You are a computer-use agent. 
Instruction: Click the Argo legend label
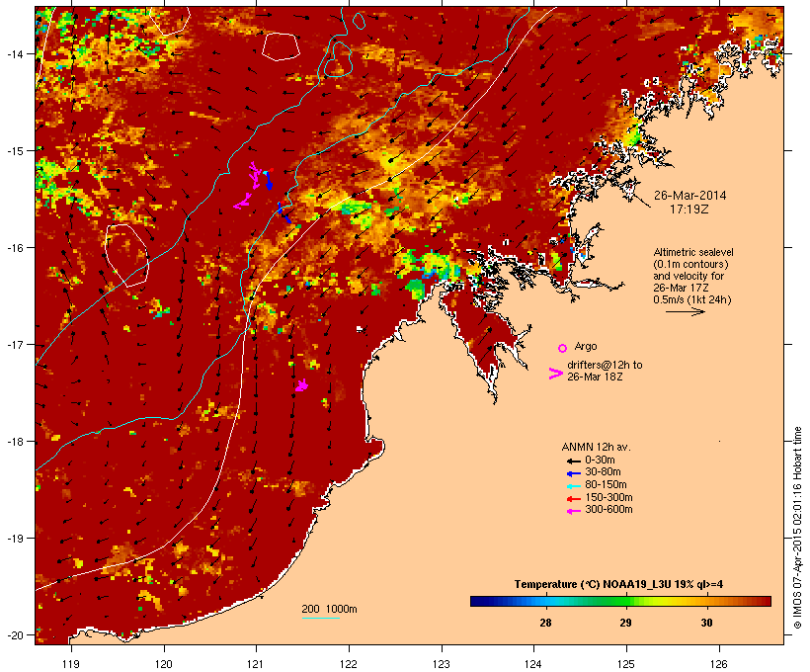(x=586, y=346)
